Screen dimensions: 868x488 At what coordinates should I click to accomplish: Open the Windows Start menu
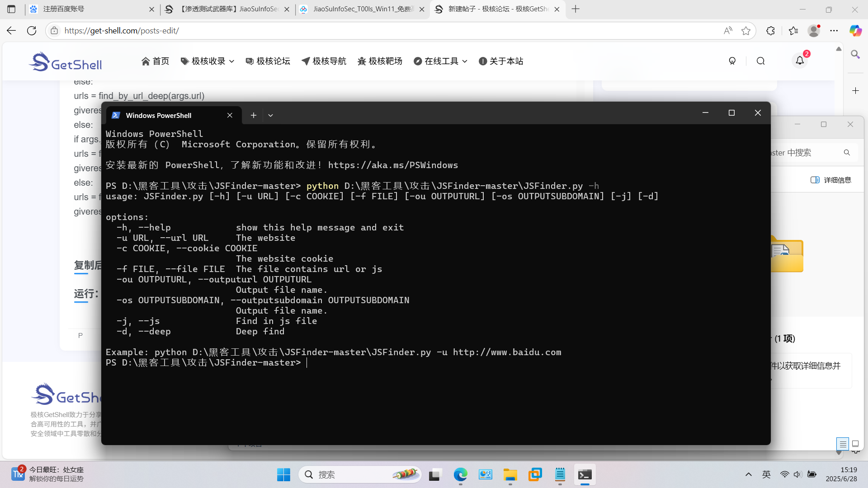click(x=283, y=474)
